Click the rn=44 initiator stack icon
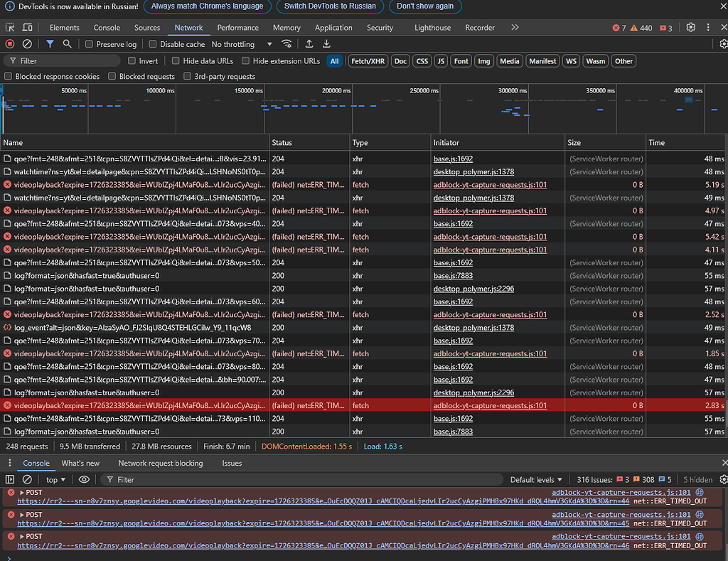Viewport: 728px width, 561px height. click(x=700, y=492)
